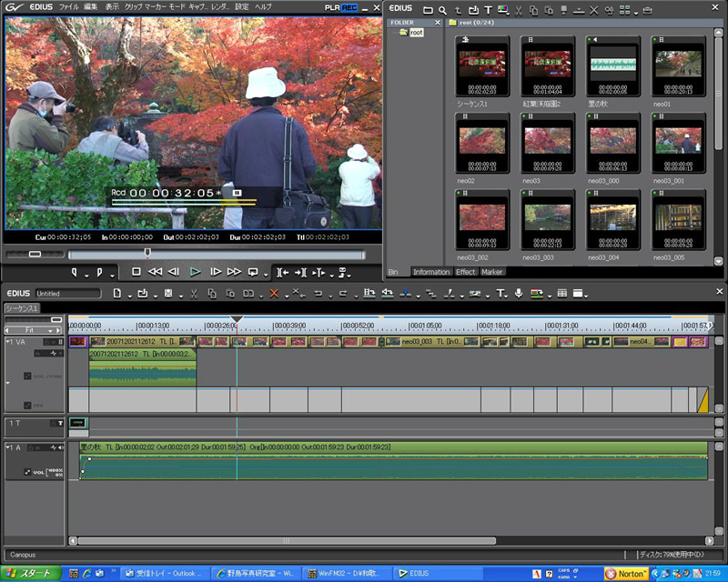This screenshot has height=582, width=728.
Task: Select the シーケンス1 sequence tab
Action: (22, 308)
